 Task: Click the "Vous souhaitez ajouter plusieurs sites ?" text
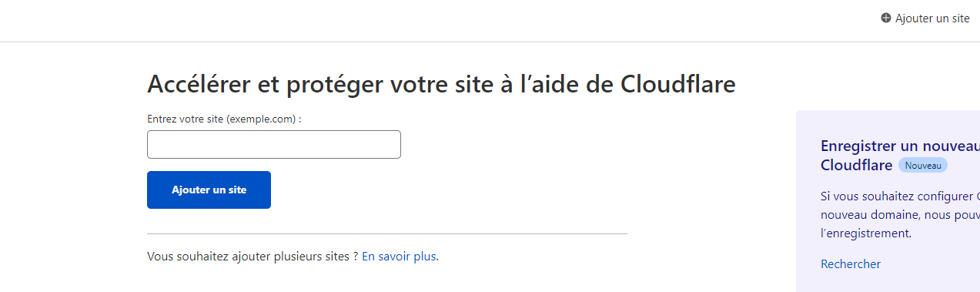[253, 256]
